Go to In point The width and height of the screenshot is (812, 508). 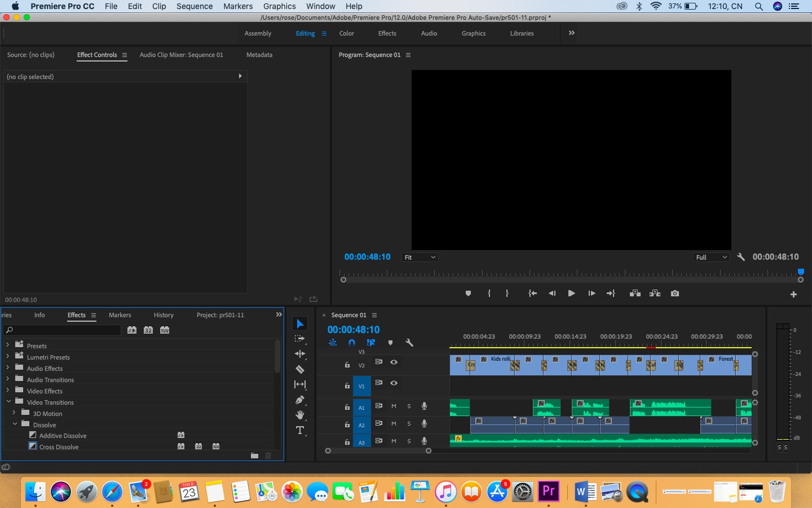(532, 294)
